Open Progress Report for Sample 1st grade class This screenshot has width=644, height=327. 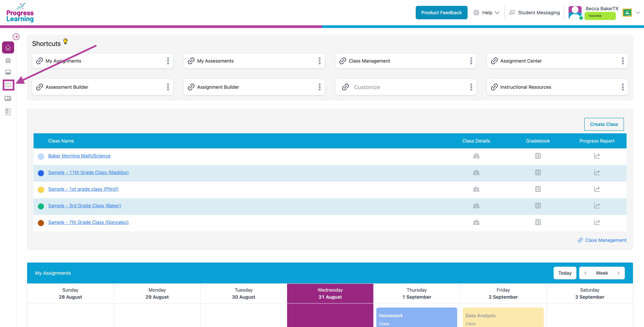point(597,189)
